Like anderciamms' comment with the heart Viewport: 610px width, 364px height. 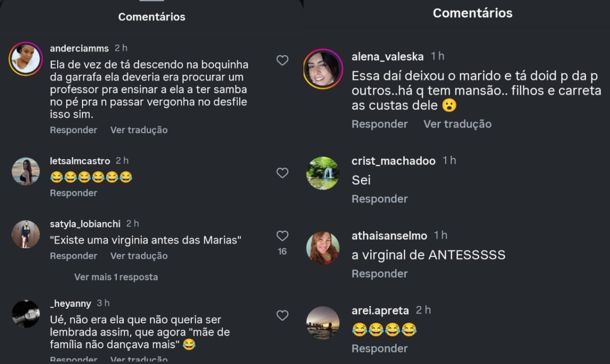point(282,61)
